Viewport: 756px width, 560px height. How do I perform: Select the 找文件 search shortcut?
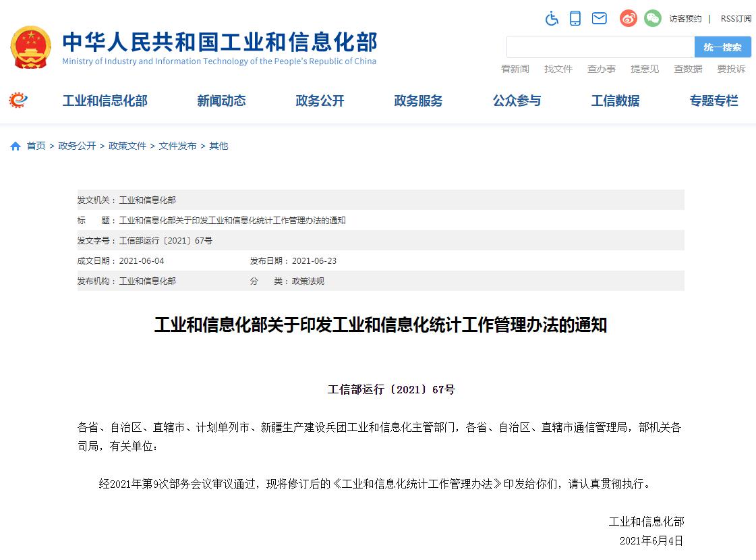[558, 69]
